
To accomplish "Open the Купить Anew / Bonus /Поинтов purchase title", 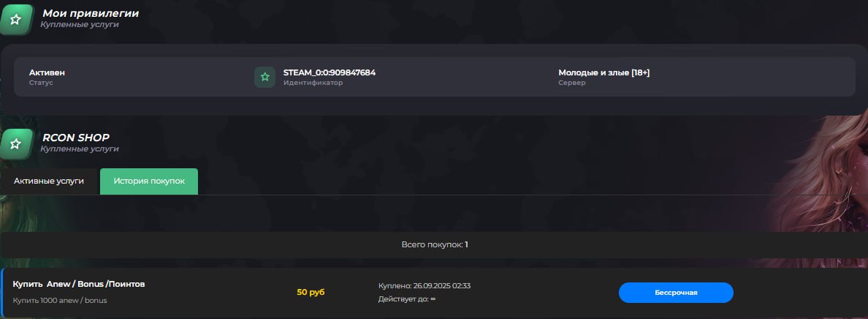I will [x=79, y=284].
